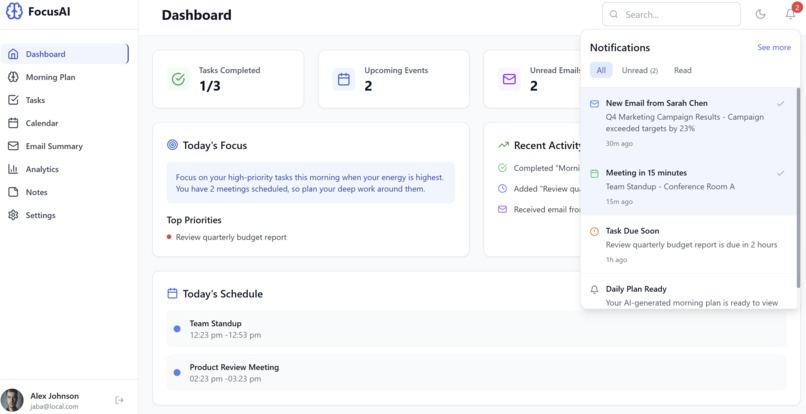806x414 pixels.
Task: Focus the Search input field
Action: [x=671, y=14]
